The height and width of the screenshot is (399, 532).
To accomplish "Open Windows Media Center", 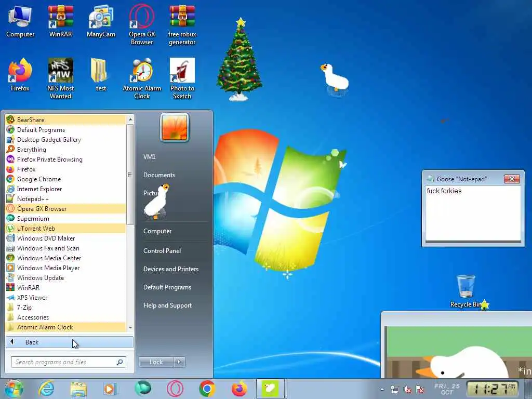I will [65, 258].
